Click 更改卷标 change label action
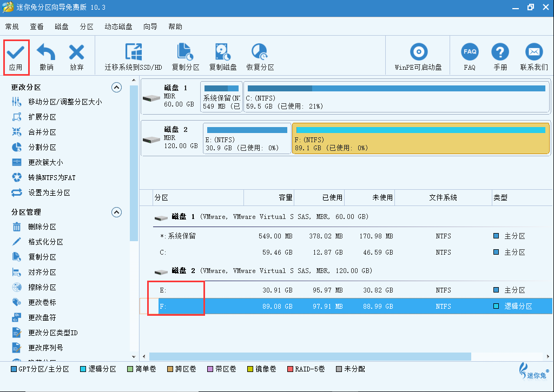 34,302
